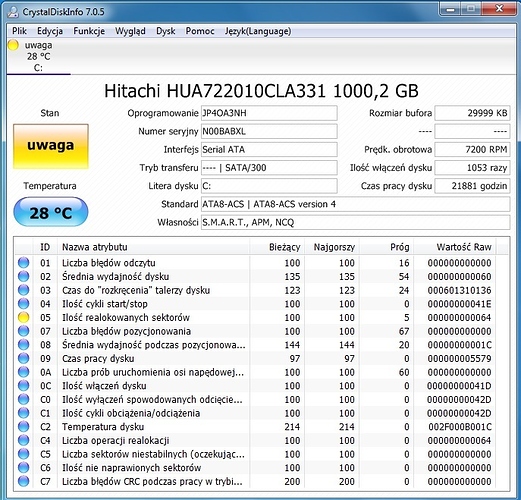Open the Język(Language) menu

pyautogui.click(x=258, y=31)
